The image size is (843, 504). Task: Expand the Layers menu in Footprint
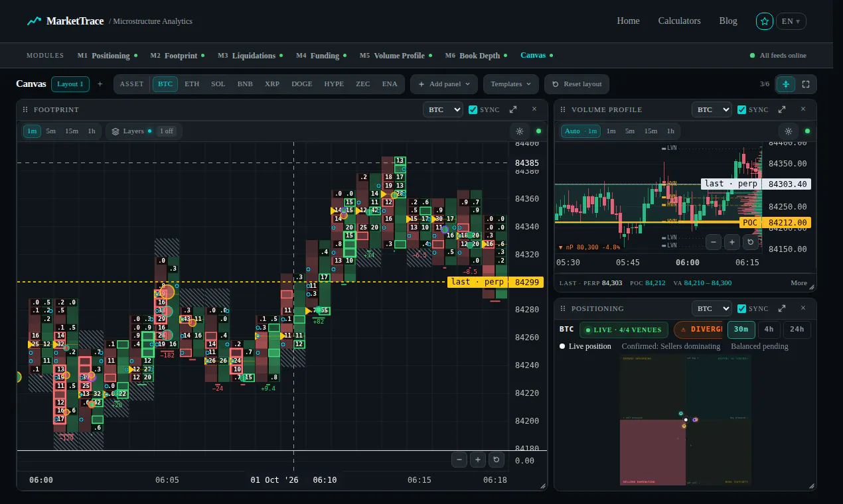pyautogui.click(x=143, y=131)
